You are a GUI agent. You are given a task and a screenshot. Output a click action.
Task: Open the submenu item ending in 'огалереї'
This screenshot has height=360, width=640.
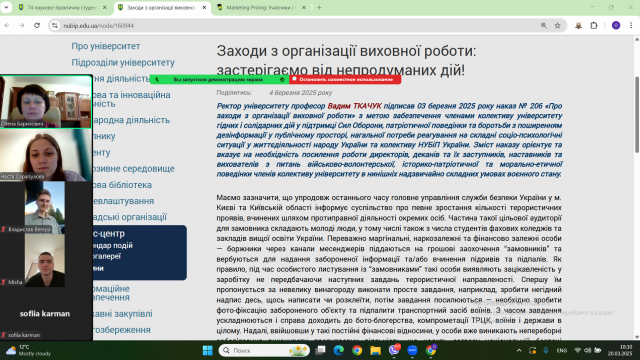pos(107,256)
